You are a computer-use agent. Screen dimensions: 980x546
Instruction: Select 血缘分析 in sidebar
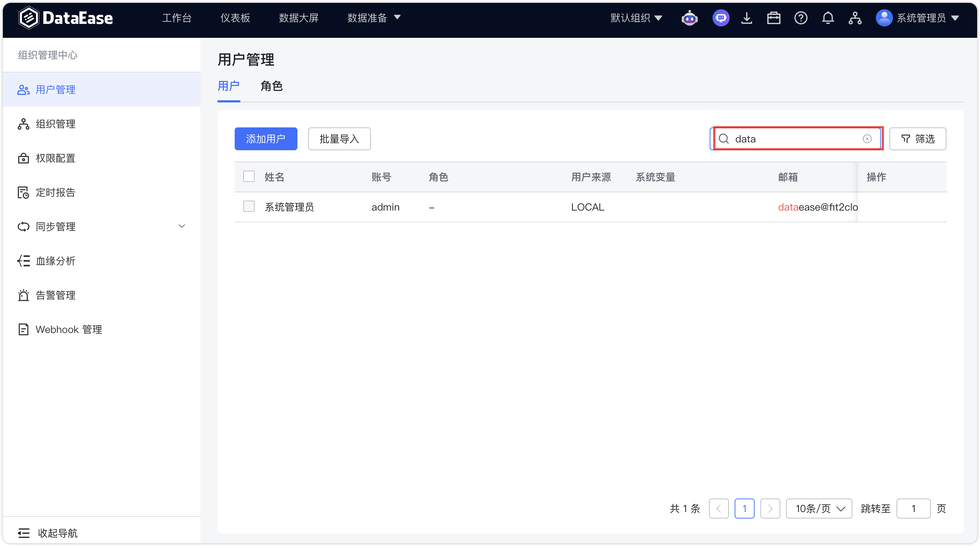[102, 261]
